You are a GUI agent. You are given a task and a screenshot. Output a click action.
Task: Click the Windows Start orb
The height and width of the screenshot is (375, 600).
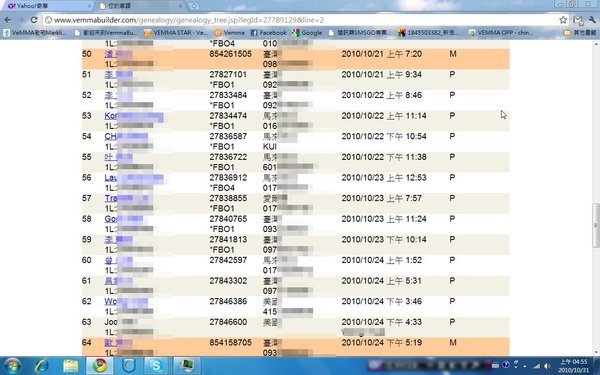coord(11,366)
